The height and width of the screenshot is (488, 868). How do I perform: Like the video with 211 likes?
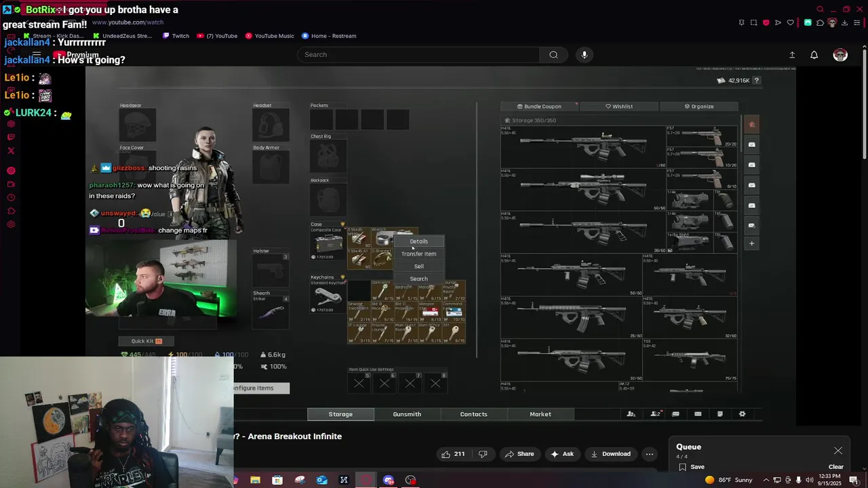tap(453, 454)
